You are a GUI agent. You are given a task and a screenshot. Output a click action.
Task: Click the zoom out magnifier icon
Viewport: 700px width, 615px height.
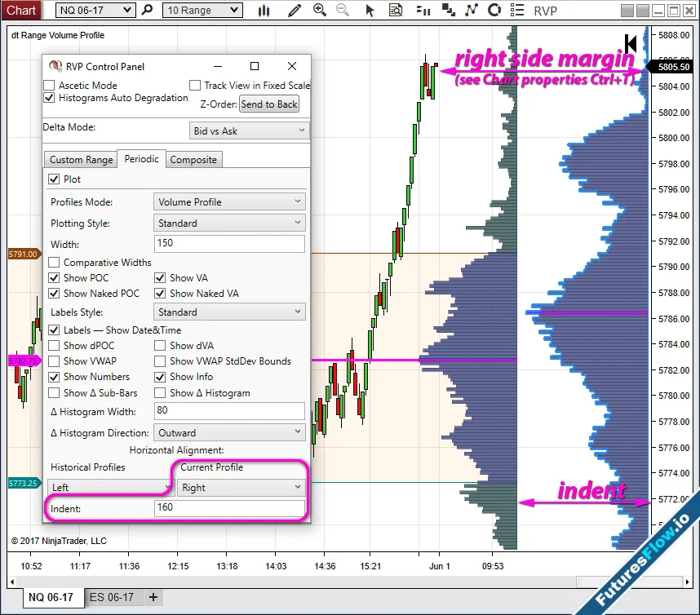[343, 10]
